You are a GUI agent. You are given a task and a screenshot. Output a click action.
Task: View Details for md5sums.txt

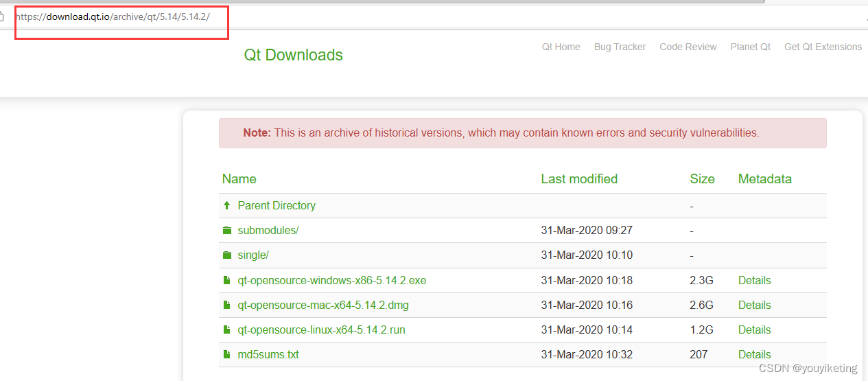coord(755,354)
